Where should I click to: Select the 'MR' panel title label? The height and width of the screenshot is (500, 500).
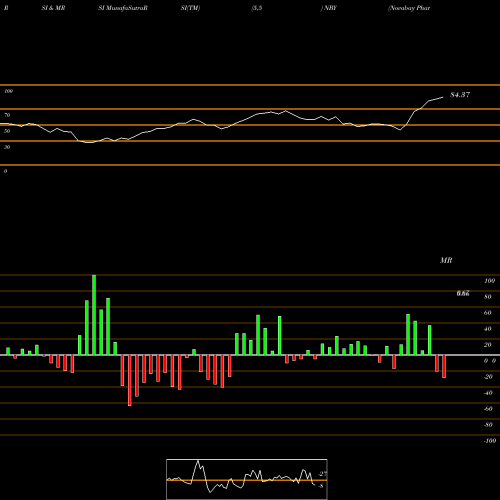[x=446, y=260]
